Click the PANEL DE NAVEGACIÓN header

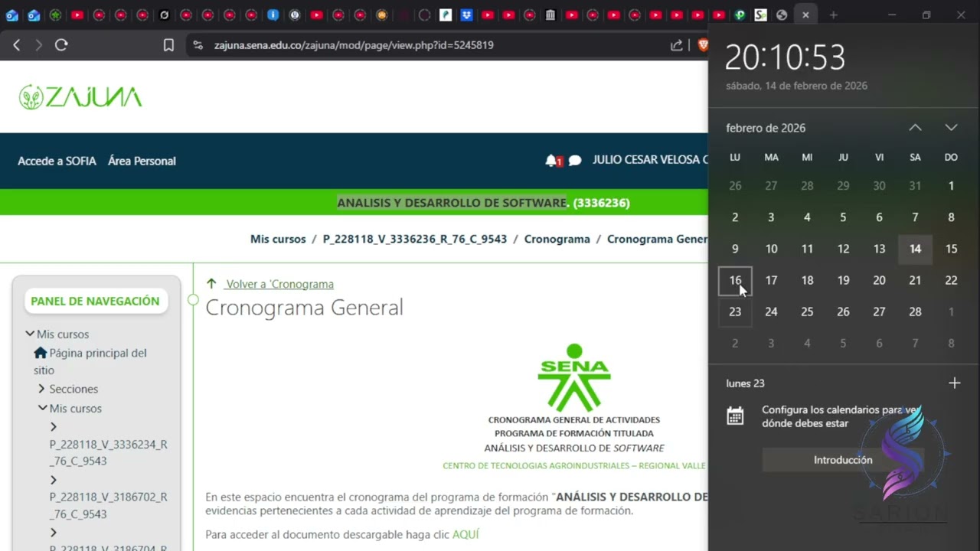pos(95,301)
